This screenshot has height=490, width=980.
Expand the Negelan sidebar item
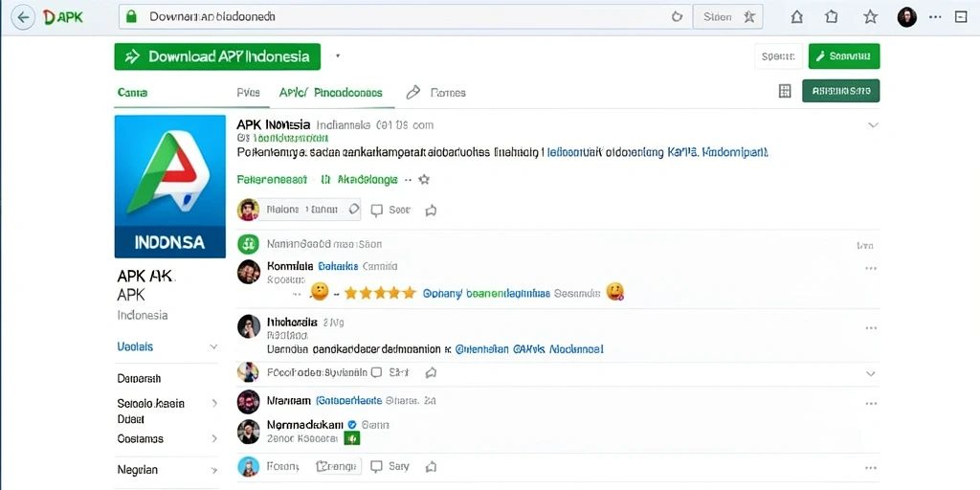tap(214, 470)
